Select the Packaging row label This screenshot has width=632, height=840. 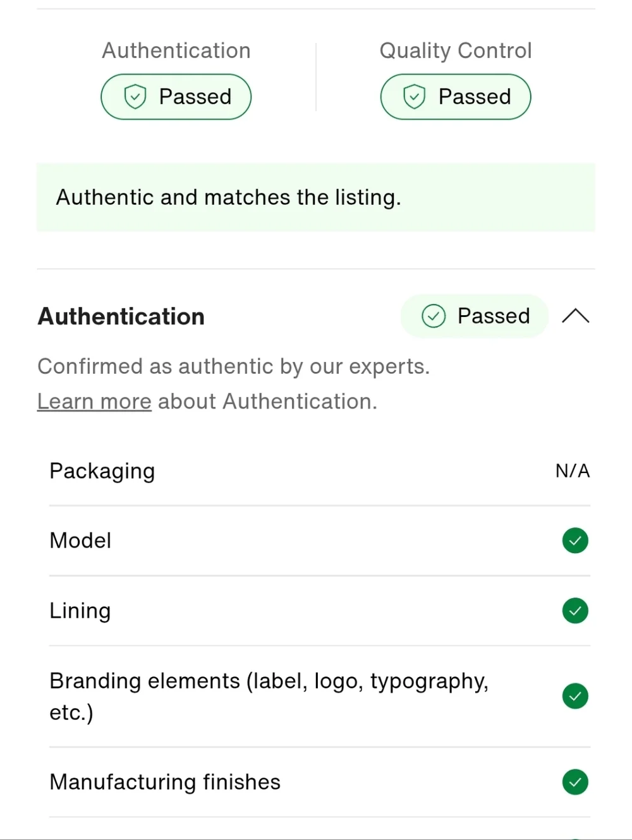[102, 471]
